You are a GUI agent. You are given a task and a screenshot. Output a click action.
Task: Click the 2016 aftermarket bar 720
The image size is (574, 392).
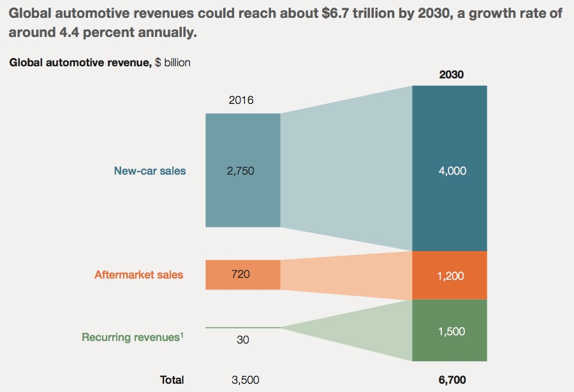click(x=243, y=275)
